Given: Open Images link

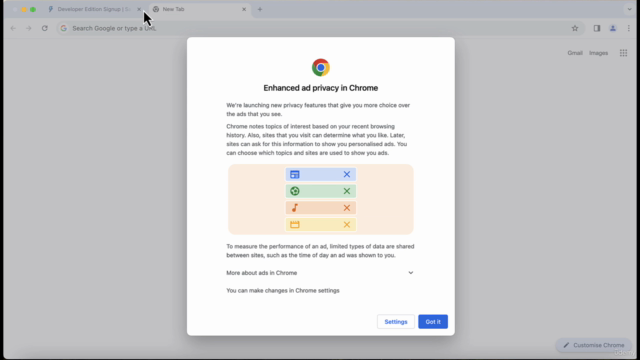Looking at the screenshot, I should pos(598,53).
